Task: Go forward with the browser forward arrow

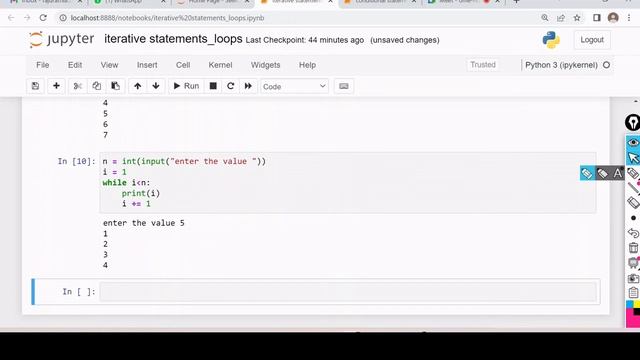Action: (27, 18)
